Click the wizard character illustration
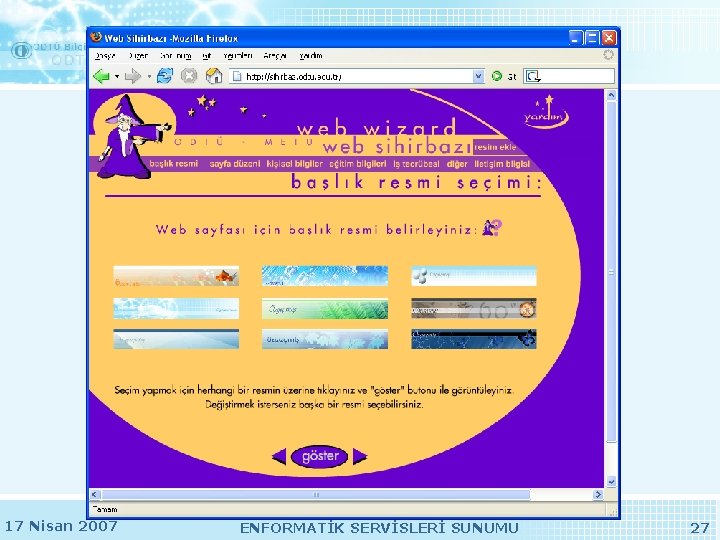Screen dimensions: 720x540 [132, 137]
